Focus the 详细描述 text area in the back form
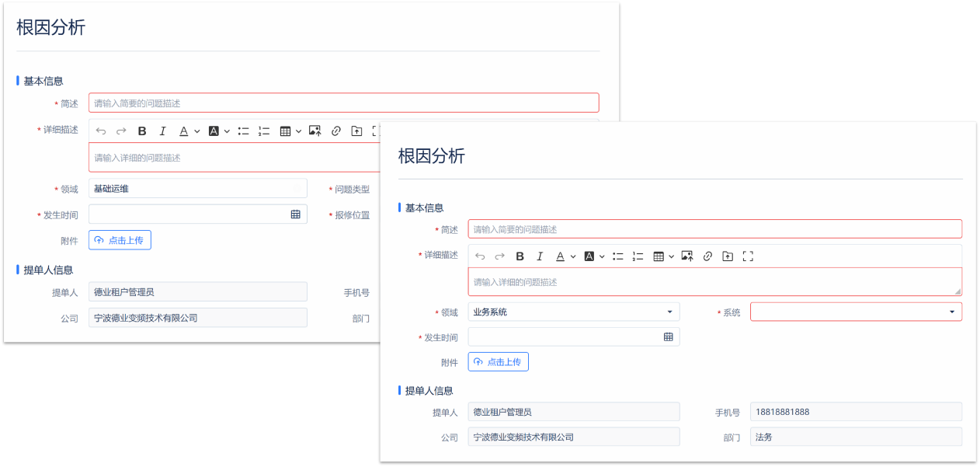This screenshot has height=467, width=980. tap(234, 157)
